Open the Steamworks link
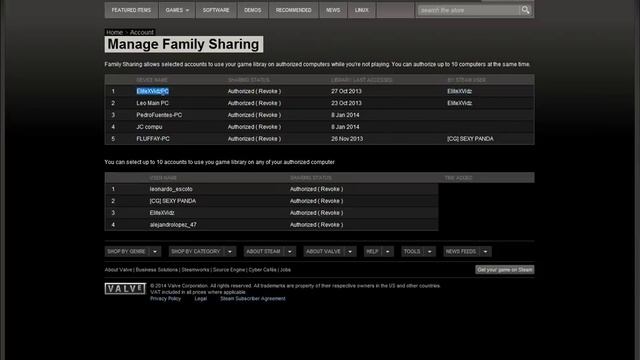Image resolution: width=640 pixels, height=360 pixels. tap(195, 270)
